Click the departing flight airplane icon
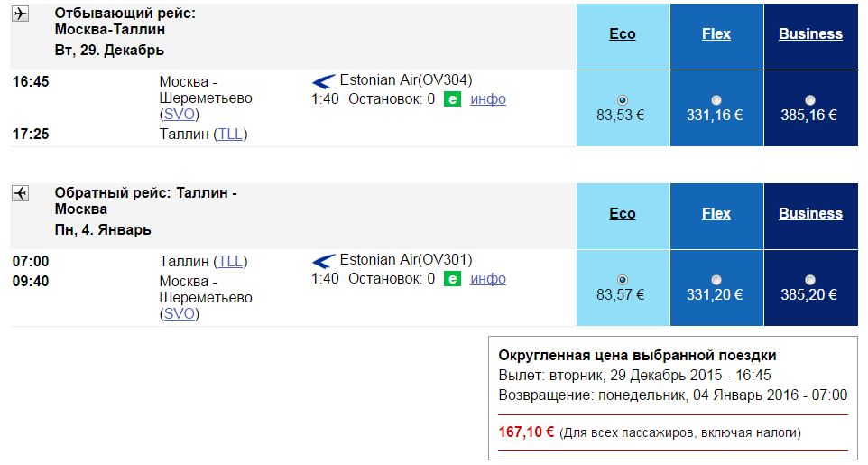Image resolution: width=868 pixels, height=465 pixels. (20, 14)
